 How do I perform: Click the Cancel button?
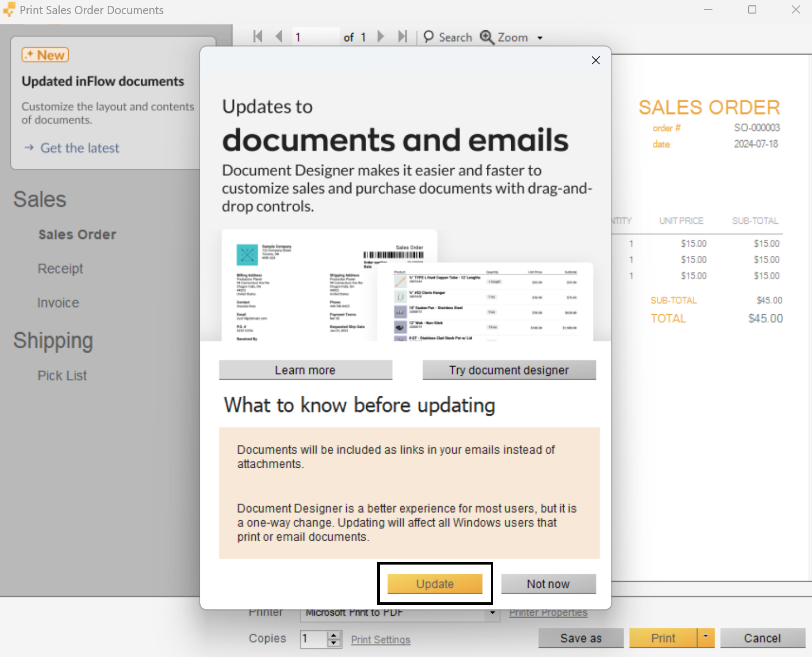pyautogui.click(x=763, y=638)
